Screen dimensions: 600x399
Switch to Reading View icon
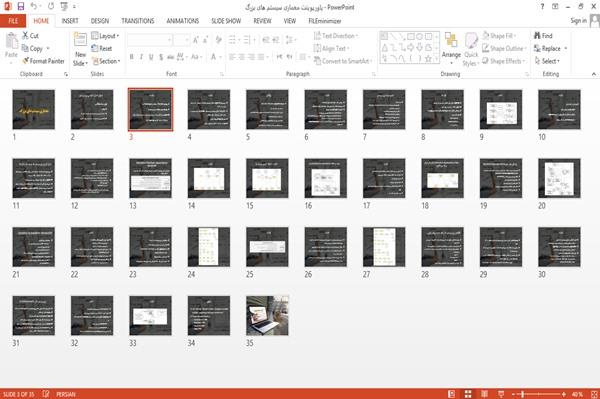pos(484,394)
